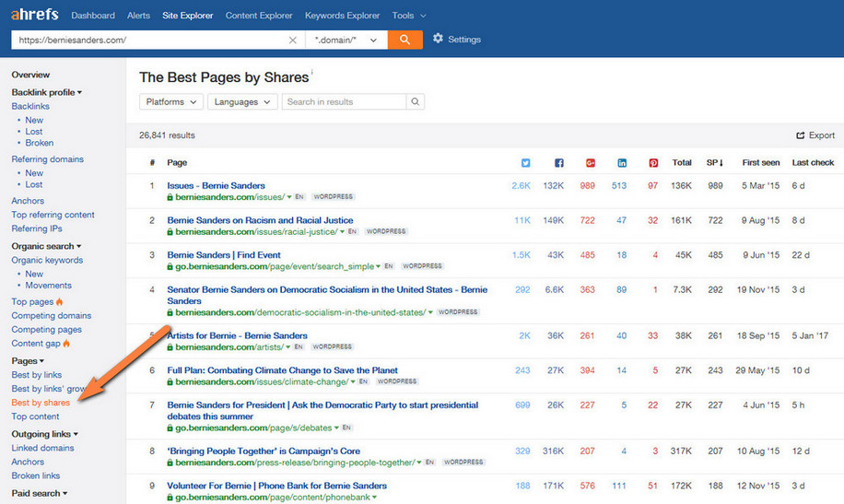Open the Platforms filter dropdown
Viewport: 844px width, 504px height.
click(x=171, y=101)
